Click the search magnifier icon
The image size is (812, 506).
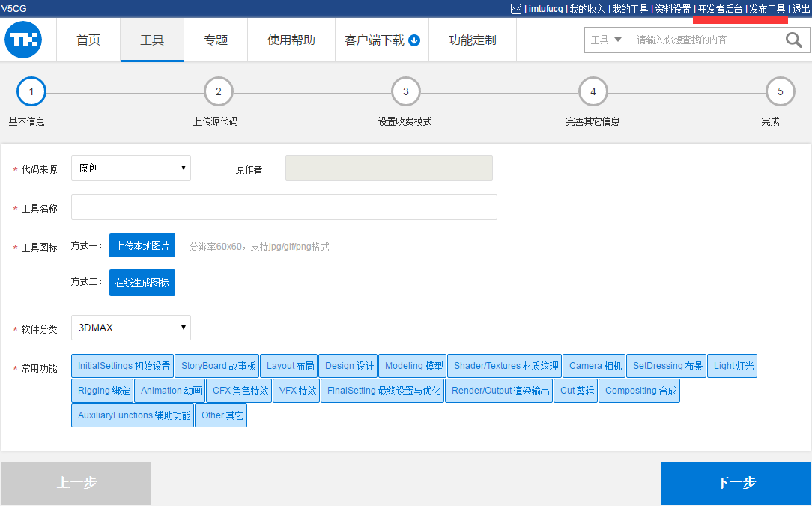[x=793, y=40]
